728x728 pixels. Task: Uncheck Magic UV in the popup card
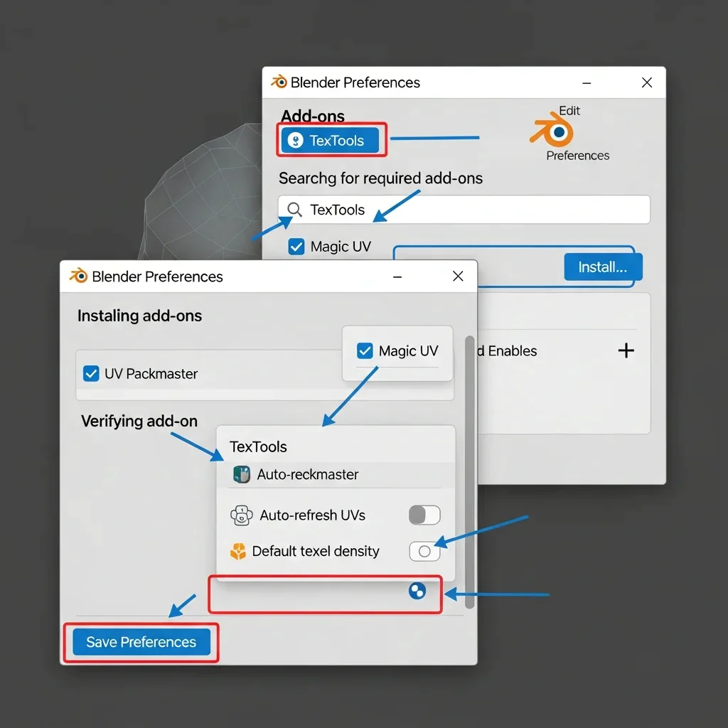tap(365, 351)
